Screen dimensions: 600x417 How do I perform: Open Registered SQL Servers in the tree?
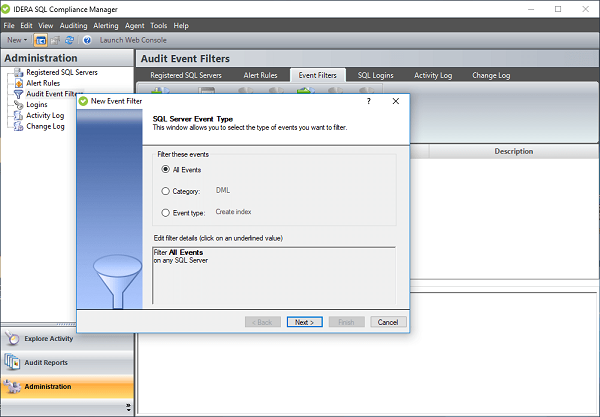(x=60, y=73)
